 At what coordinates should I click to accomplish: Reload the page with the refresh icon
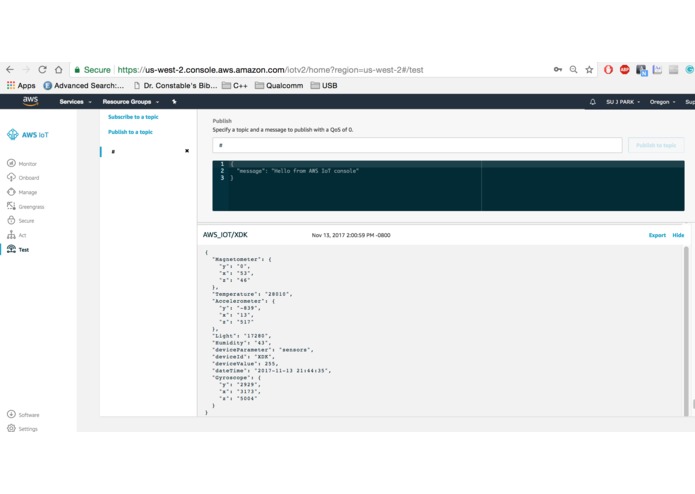coord(42,70)
